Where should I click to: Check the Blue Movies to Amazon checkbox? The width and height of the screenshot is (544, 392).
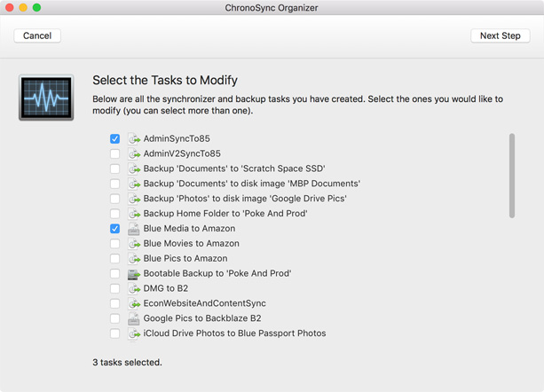tap(114, 244)
